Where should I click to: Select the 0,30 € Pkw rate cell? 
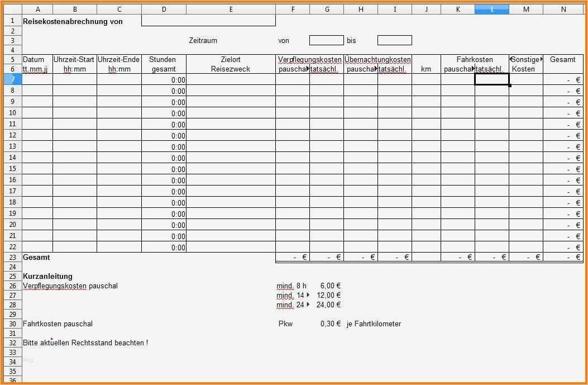326,324
